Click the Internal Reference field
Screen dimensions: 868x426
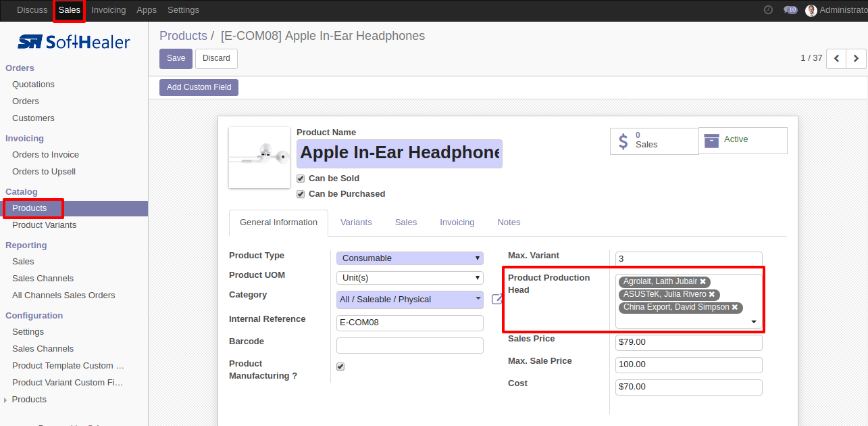(x=410, y=323)
